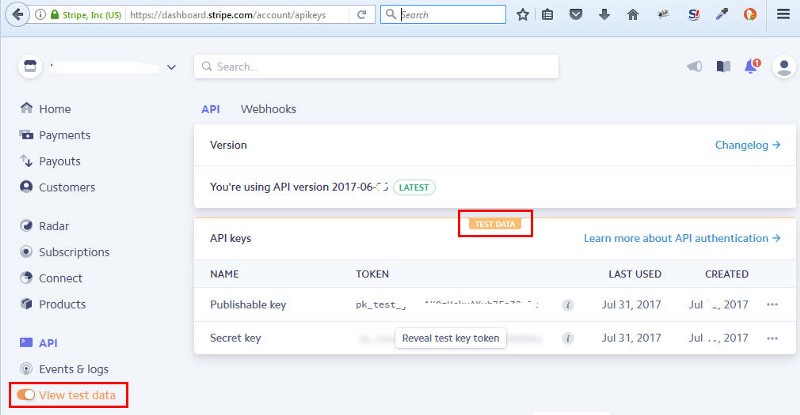Focus the Stripe dashboard Search field
Viewport: 800px width, 415px height.
click(x=376, y=67)
